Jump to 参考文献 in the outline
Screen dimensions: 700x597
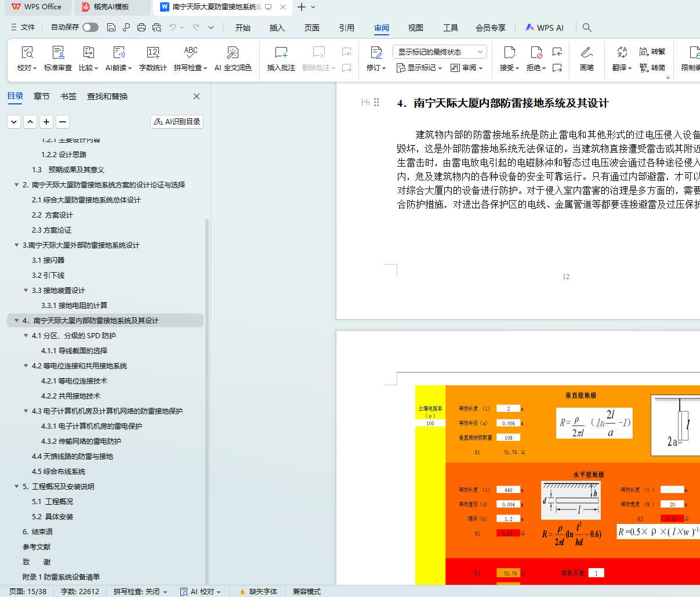[x=37, y=547]
